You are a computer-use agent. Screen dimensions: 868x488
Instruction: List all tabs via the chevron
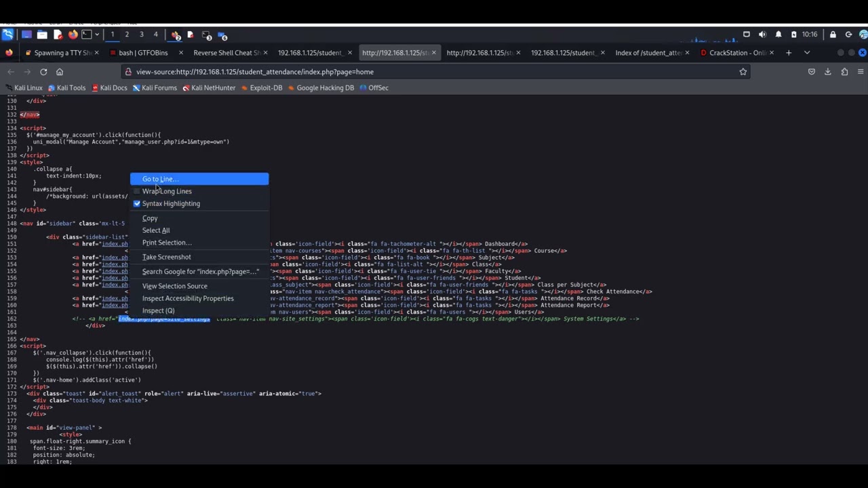(807, 53)
